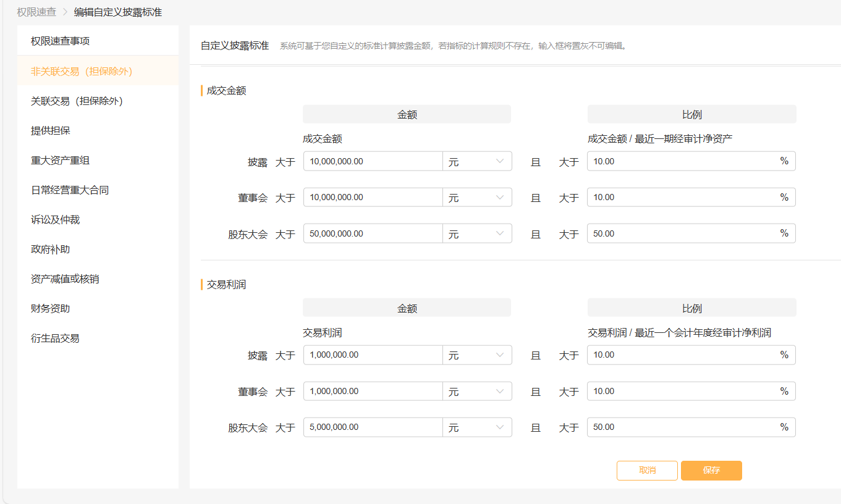Open 政府补助 in left menu

pyautogui.click(x=51, y=250)
